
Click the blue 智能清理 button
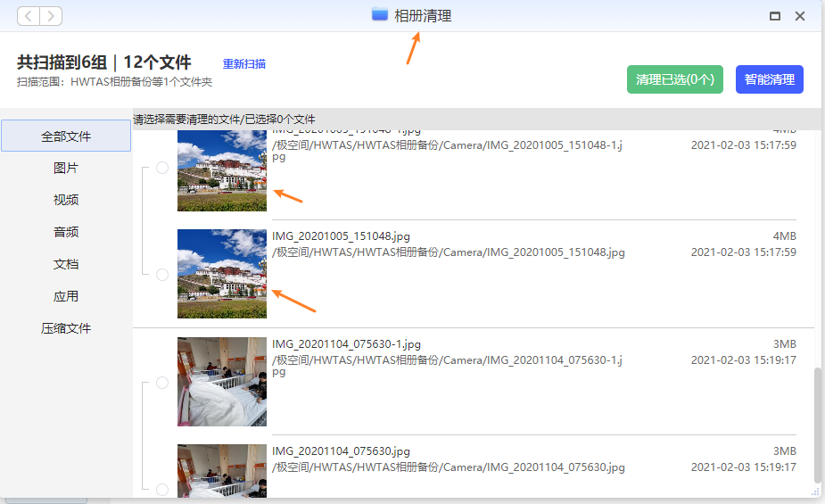click(x=770, y=79)
